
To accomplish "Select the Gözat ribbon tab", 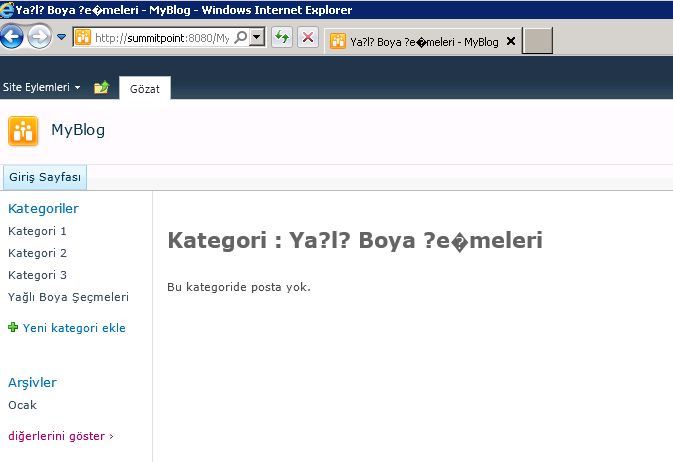I will [x=145, y=89].
